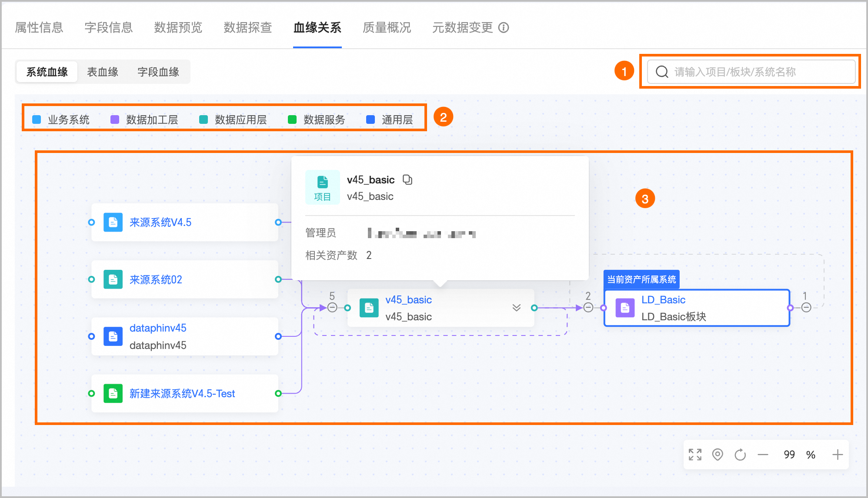
Task: Expand the v45_basic node chevron
Action: 516,308
